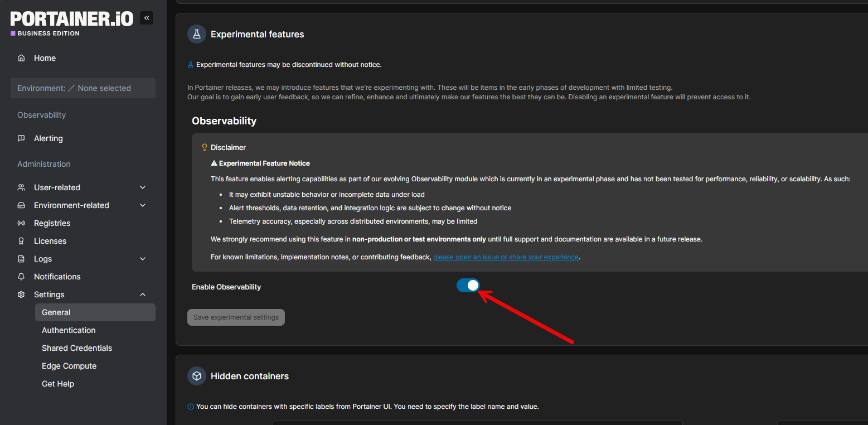The width and height of the screenshot is (868, 425).
Task: Click the Portainer.io logo
Action: (72, 19)
